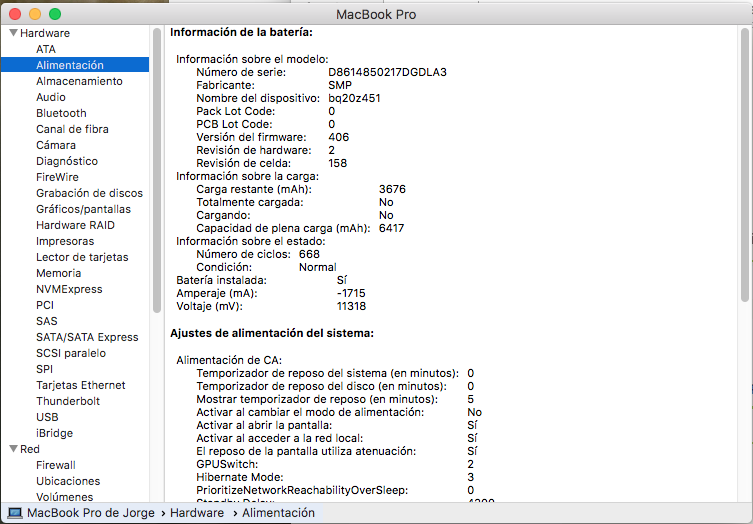Click the sidebar vertical scrollbar
Viewport: 753px width, 524px height.
click(x=156, y=150)
